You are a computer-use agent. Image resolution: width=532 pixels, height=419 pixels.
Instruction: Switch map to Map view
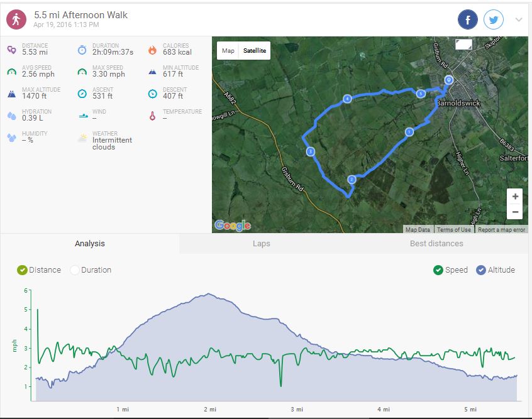click(x=228, y=51)
